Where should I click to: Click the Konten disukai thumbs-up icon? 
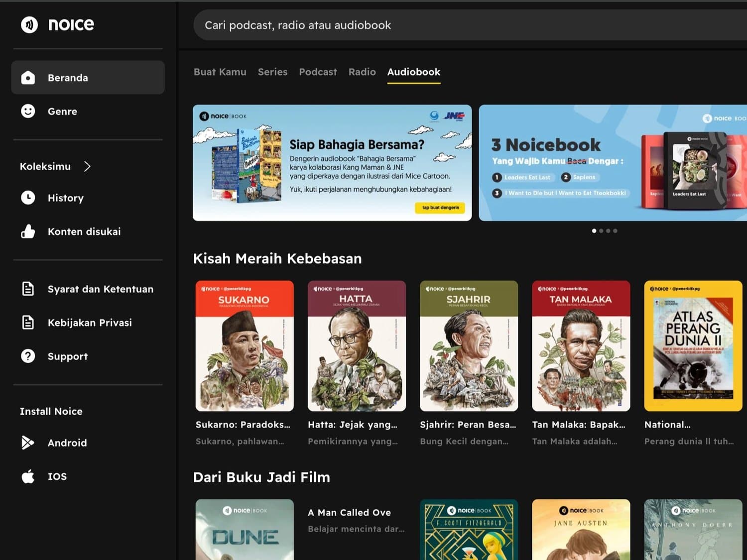pos(28,231)
